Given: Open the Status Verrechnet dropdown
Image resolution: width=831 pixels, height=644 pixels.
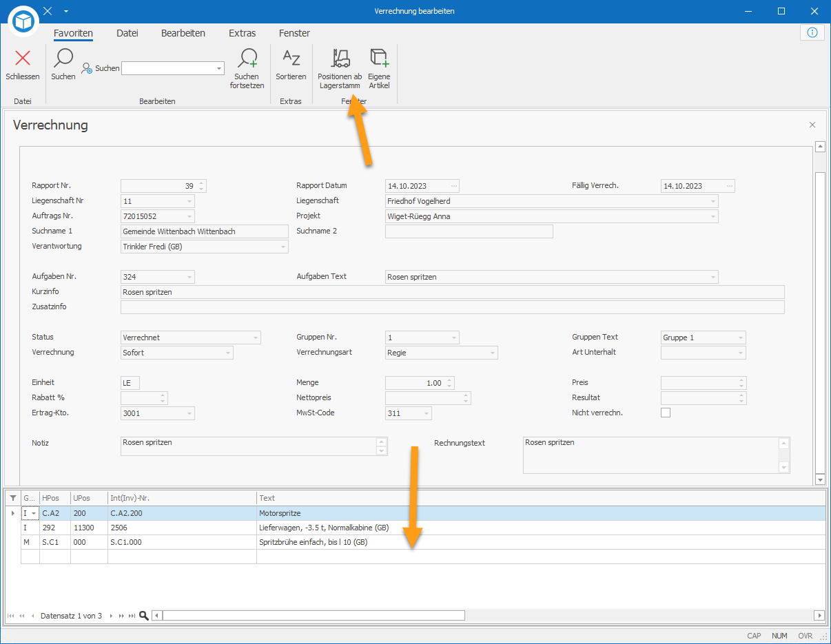Looking at the screenshot, I should [255, 337].
